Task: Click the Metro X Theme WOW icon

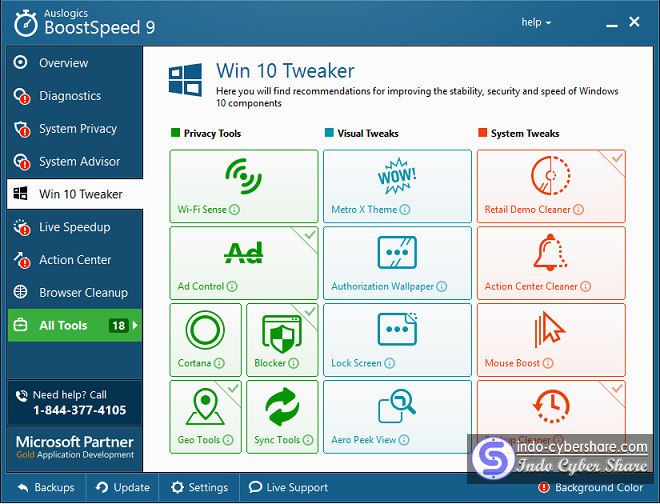Action: coord(397,176)
